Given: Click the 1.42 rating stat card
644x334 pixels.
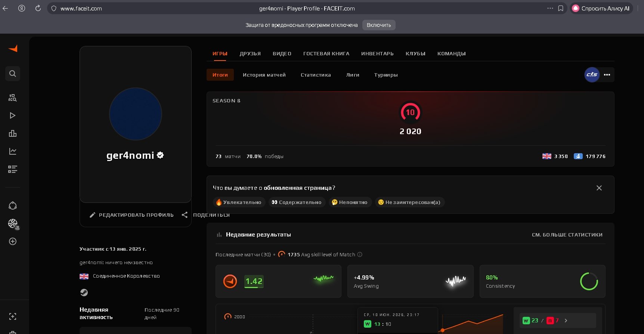Looking at the screenshot, I should click(x=278, y=281).
